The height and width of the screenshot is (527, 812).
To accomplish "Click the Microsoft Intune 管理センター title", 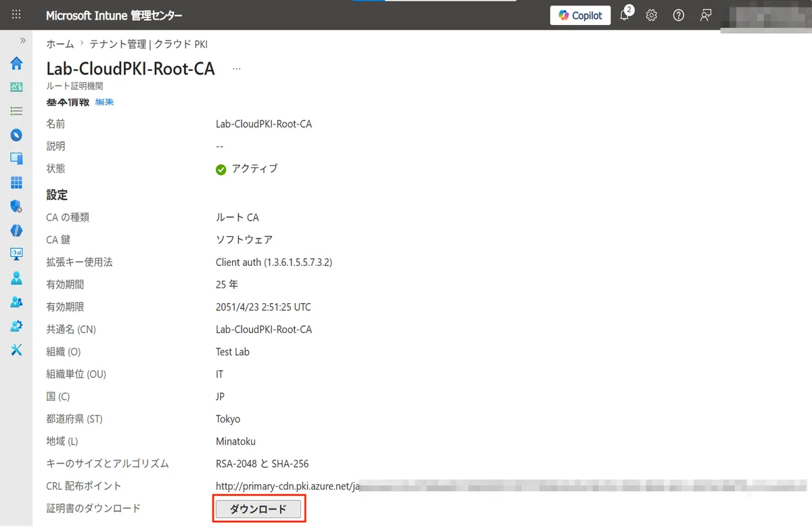I will [114, 15].
